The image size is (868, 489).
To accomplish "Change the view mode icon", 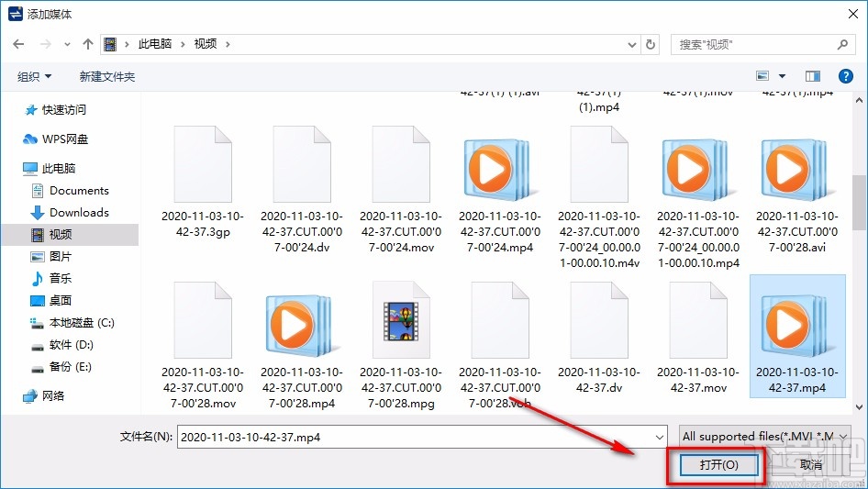I will [762, 76].
